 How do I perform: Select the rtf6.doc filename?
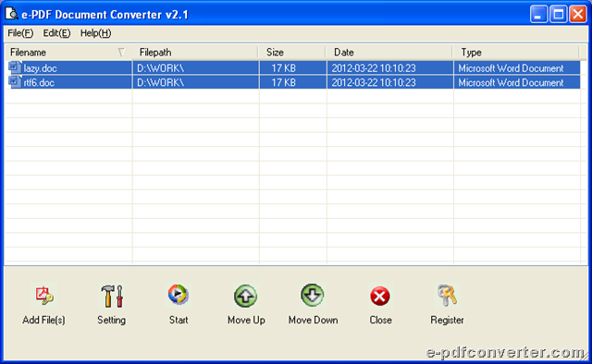(x=39, y=82)
